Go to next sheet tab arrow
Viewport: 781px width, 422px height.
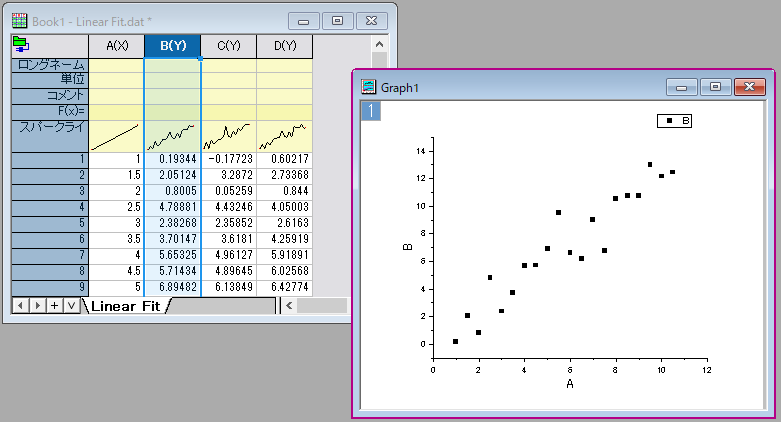coord(37,305)
